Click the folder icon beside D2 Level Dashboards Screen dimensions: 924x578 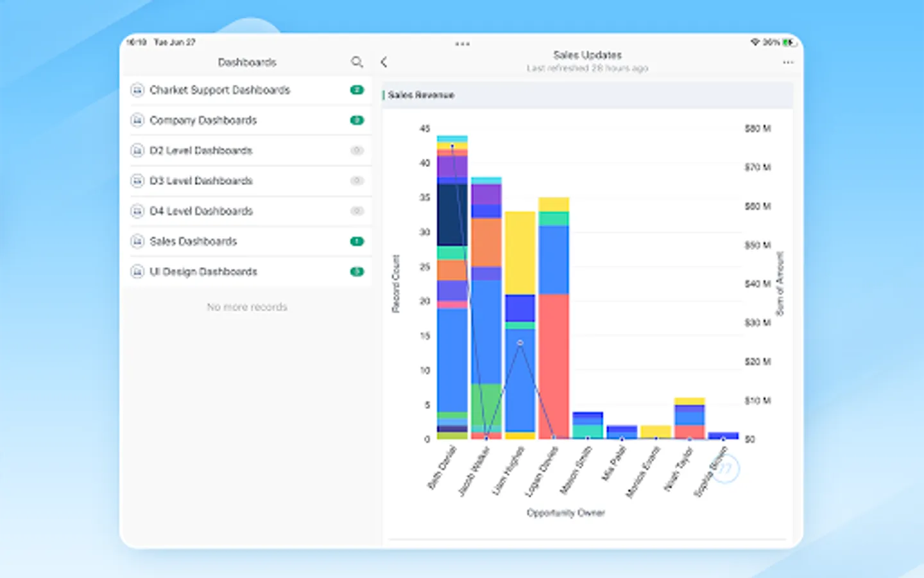pos(137,150)
